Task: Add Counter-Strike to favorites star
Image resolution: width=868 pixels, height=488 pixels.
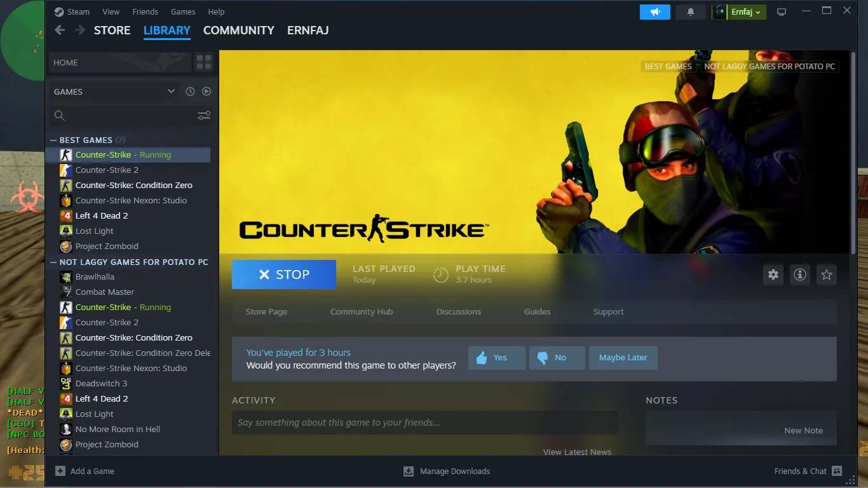Action: coord(827,274)
